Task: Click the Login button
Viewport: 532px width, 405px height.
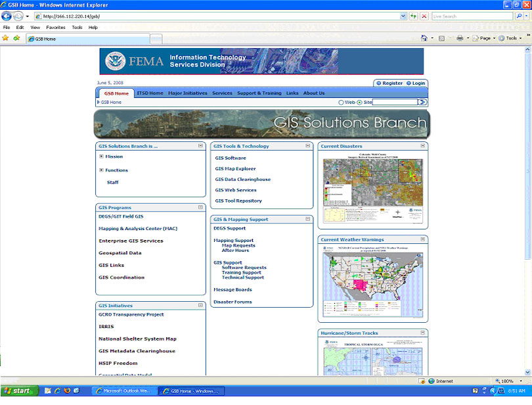Action: 416,83
